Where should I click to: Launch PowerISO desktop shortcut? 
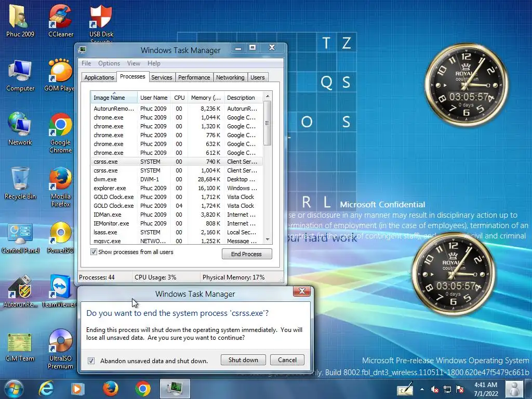(60, 237)
